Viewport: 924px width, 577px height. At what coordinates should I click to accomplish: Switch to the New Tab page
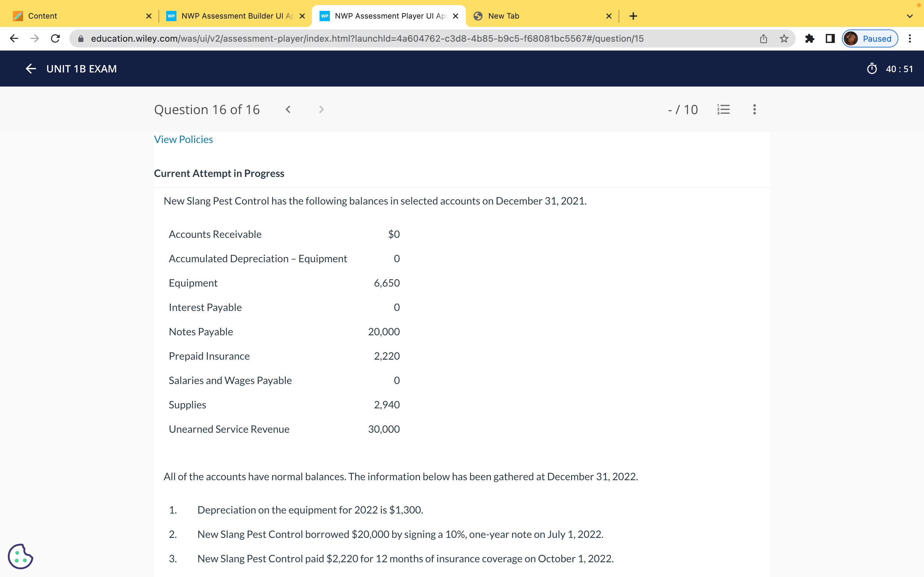[x=503, y=16]
